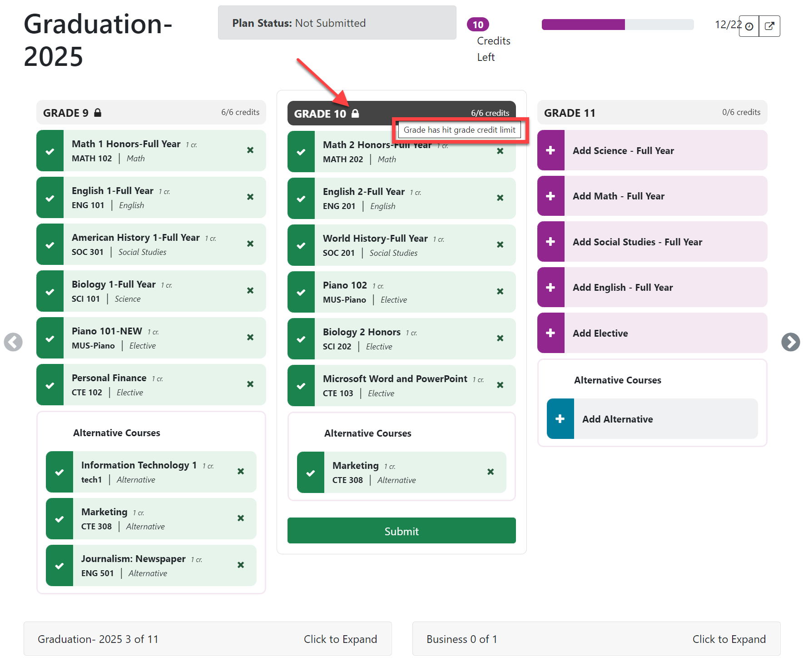Toggle checkmark on World History-Full Year
Image resolution: width=803 pixels, height=672 pixels.
pos(301,245)
